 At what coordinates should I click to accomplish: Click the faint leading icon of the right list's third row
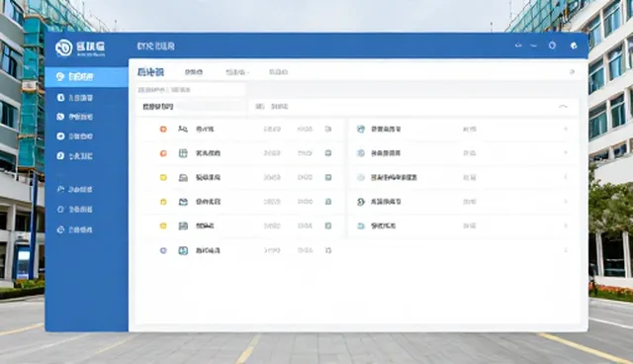pos(361,178)
